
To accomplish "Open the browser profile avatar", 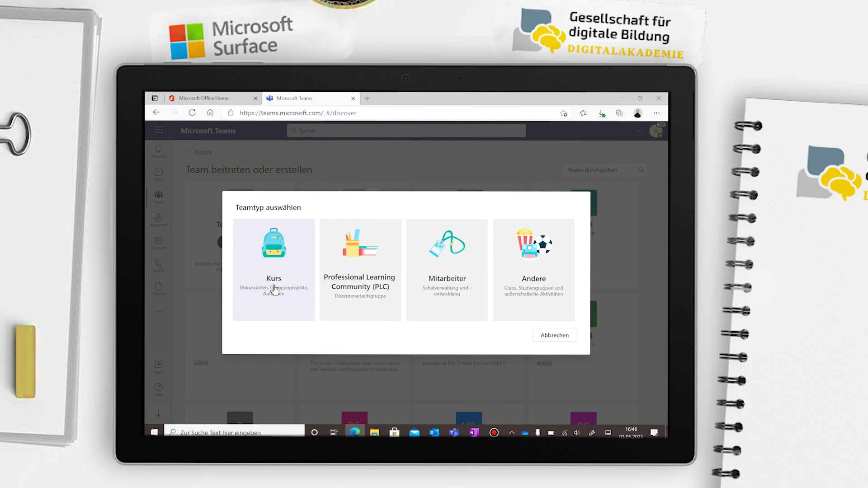I will [x=638, y=113].
